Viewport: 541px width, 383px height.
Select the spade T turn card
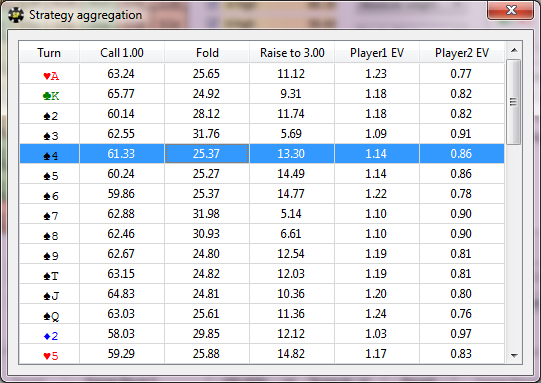coord(51,276)
